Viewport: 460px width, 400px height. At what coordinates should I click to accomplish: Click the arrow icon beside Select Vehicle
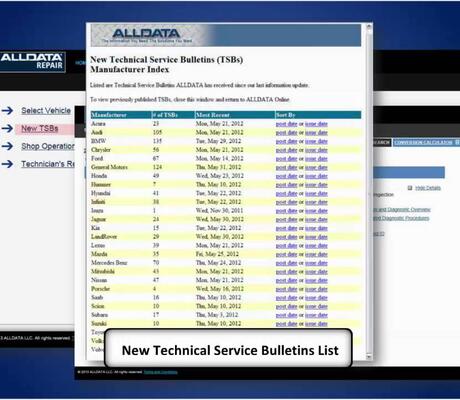(x=8, y=110)
